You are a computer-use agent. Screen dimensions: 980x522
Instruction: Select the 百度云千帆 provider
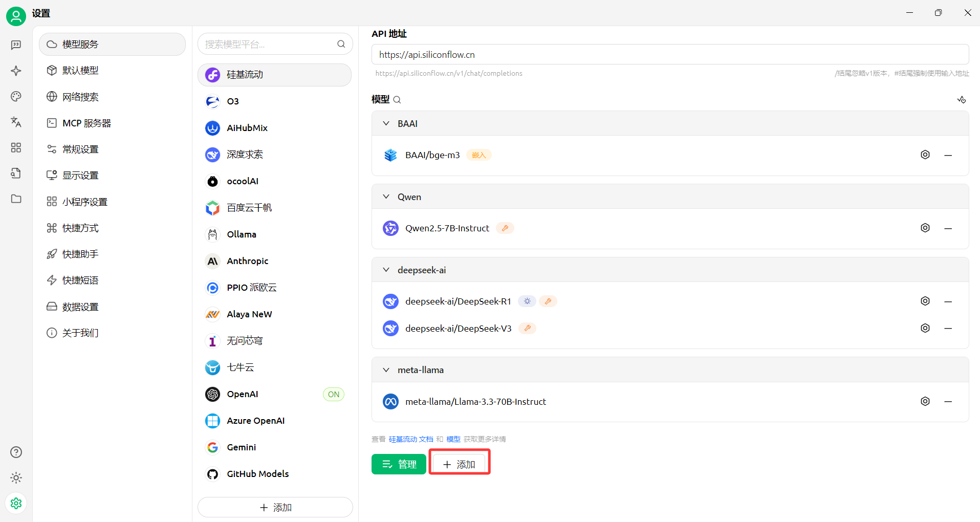tap(275, 208)
